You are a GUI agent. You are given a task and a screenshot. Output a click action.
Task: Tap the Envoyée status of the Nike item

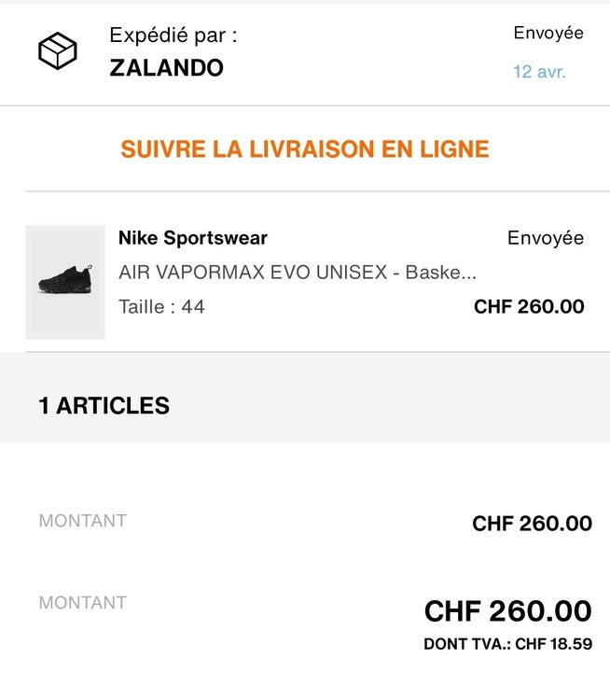(x=546, y=238)
